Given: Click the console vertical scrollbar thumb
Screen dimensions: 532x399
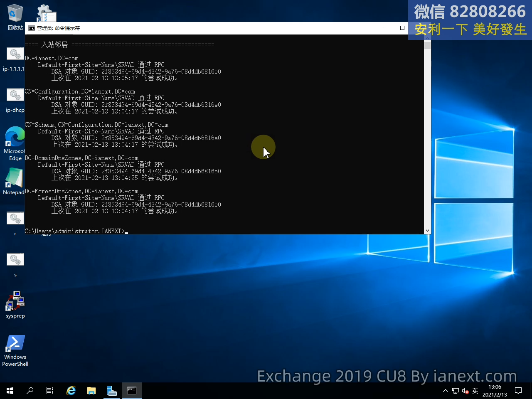Looking at the screenshot, I should (x=427, y=45).
